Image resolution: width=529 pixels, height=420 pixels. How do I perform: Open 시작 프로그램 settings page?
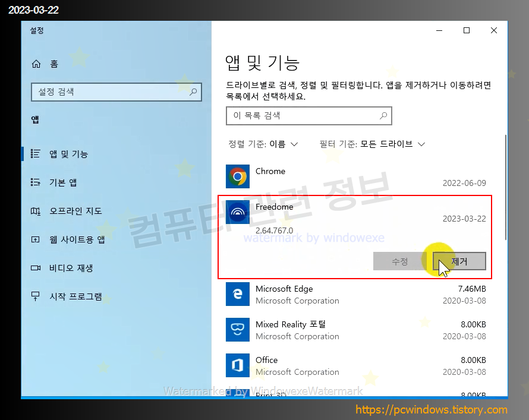click(75, 296)
